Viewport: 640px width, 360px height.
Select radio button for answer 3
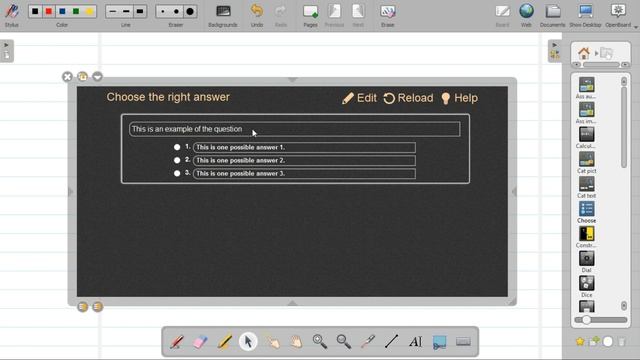[177, 173]
